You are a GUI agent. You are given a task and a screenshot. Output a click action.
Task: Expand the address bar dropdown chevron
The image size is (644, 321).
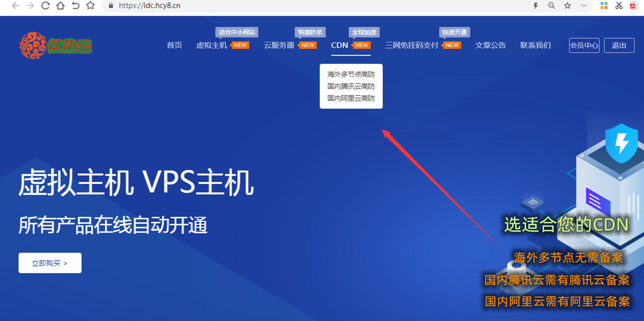(583, 5)
